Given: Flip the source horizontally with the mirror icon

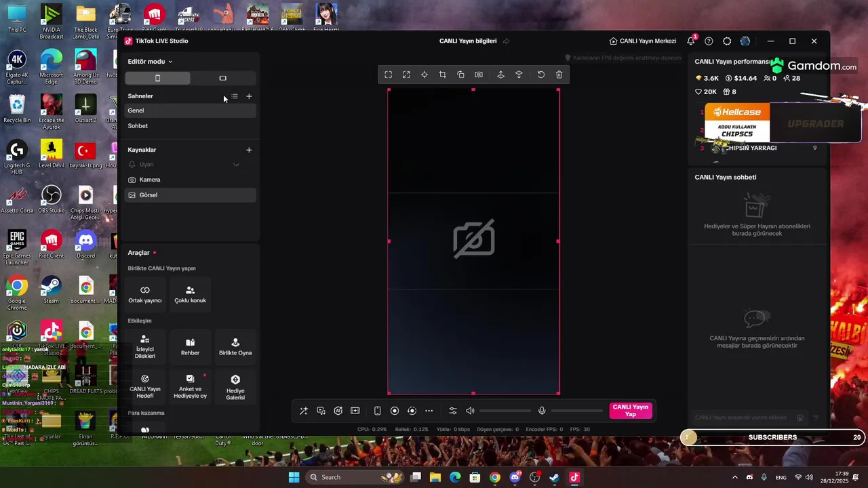Looking at the screenshot, I should click(x=479, y=75).
